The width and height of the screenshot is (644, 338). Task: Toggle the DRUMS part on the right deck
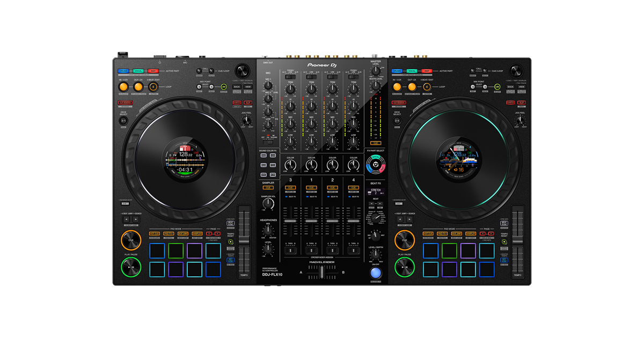pyautogui.click(x=397, y=71)
